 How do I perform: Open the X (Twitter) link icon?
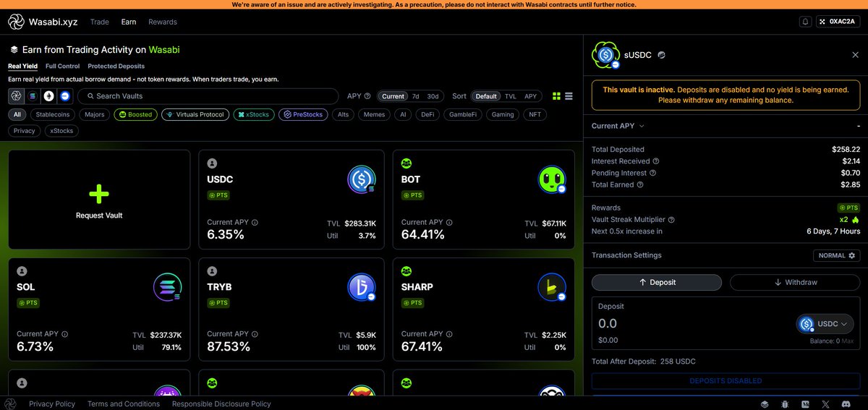(826, 403)
